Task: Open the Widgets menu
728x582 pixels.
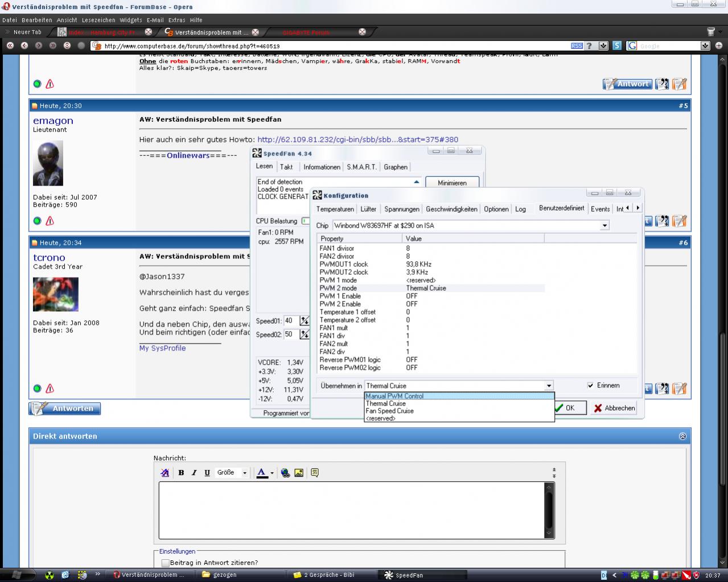Action: coord(131,20)
